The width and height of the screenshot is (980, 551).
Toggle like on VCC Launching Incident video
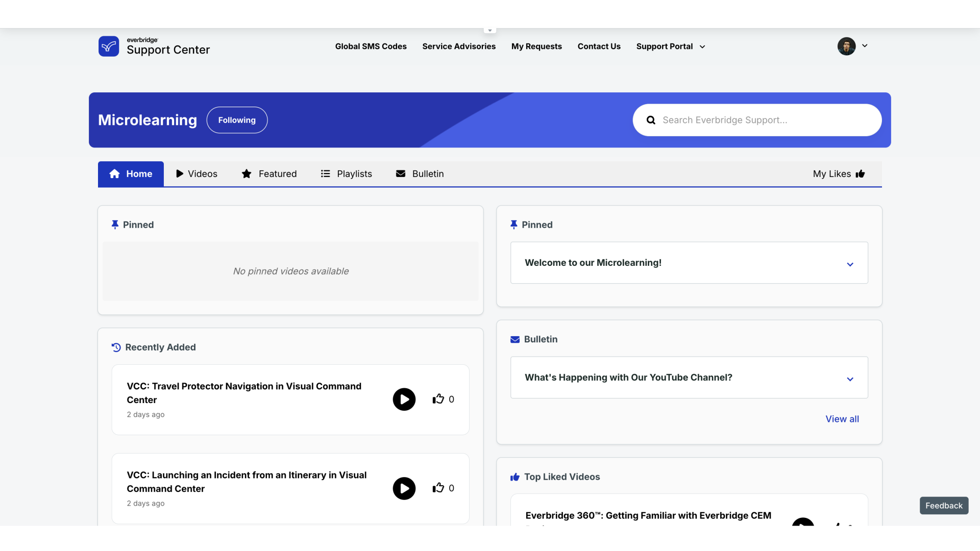coord(438,488)
